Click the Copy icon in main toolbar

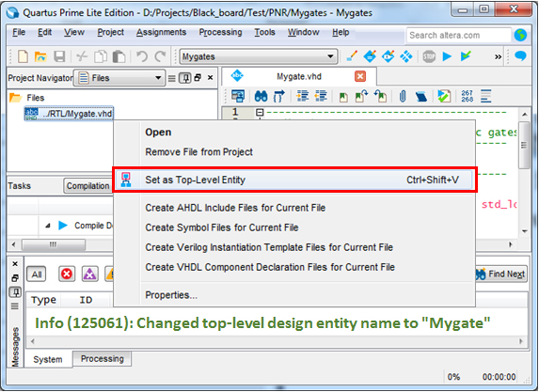click(x=101, y=56)
